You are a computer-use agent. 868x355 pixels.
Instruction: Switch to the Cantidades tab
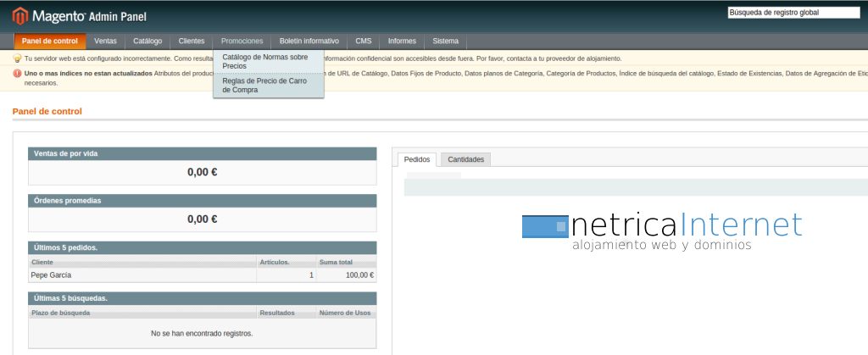(465, 159)
